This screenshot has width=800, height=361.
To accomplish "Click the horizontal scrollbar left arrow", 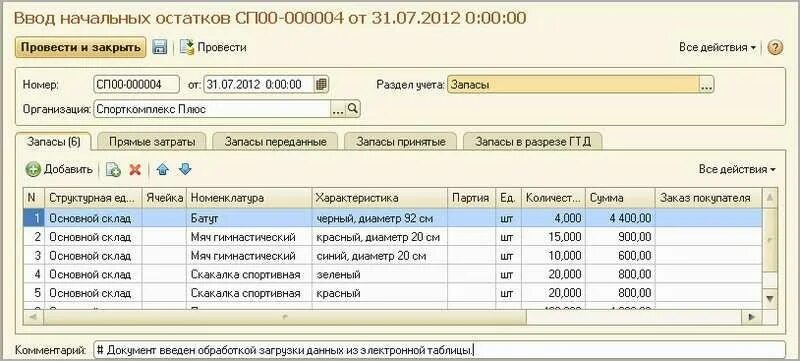I will [33, 317].
